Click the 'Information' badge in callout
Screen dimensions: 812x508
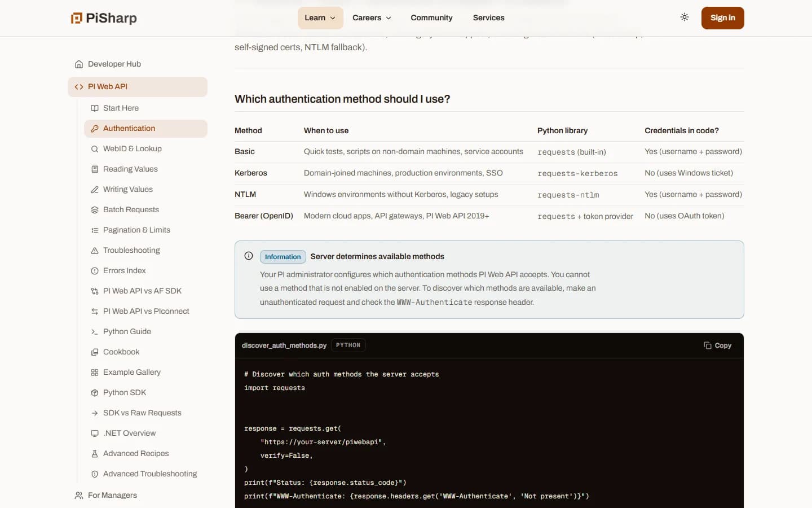[x=283, y=257]
